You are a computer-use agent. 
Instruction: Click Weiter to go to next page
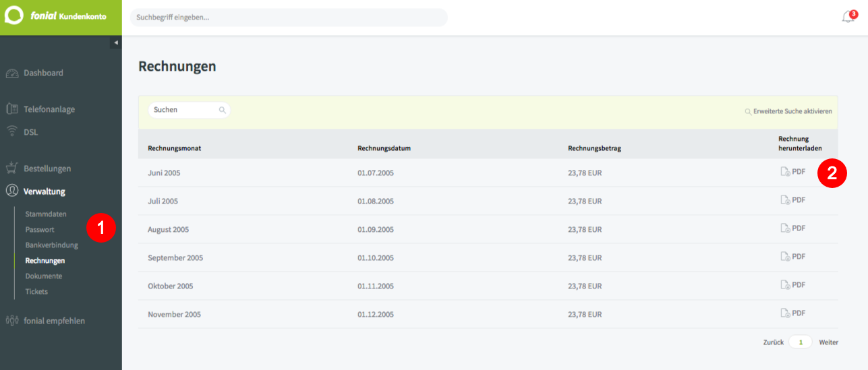click(x=829, y=342)
